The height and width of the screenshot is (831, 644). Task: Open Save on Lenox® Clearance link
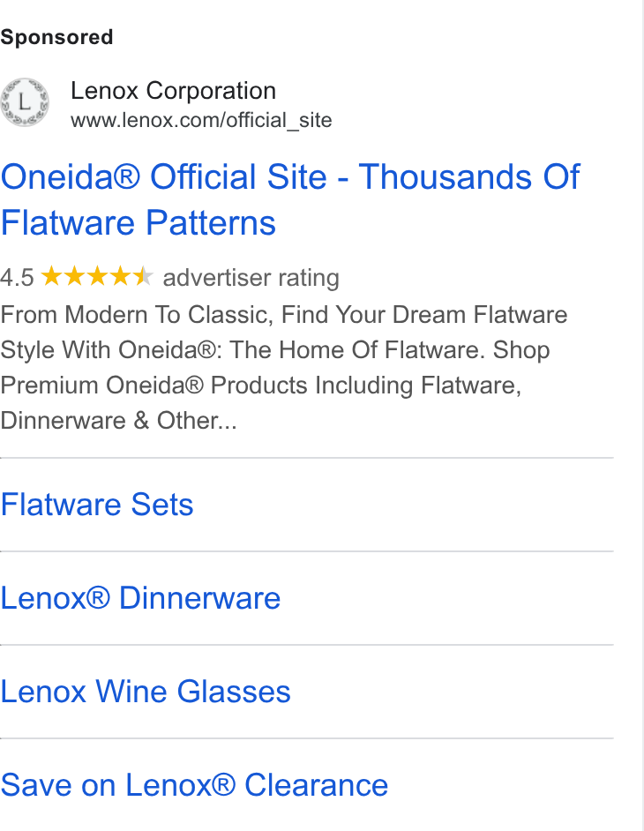tap(194, 785)
